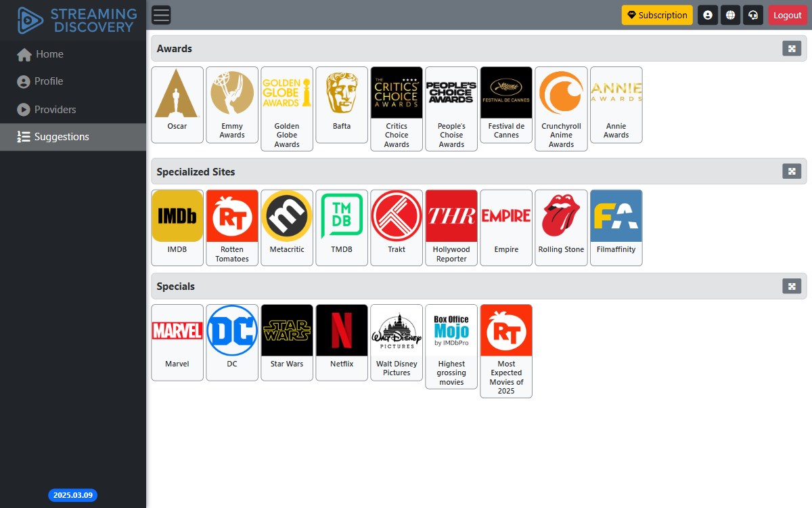
Task: Collapse the Awards section with its expand icon
Action: tap(792, 48)
